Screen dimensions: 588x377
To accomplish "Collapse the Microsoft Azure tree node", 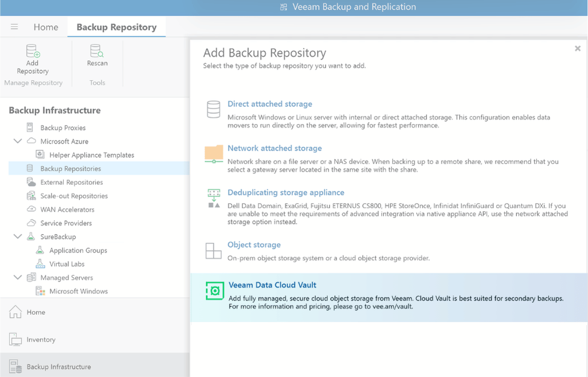I will pos(17,141).
